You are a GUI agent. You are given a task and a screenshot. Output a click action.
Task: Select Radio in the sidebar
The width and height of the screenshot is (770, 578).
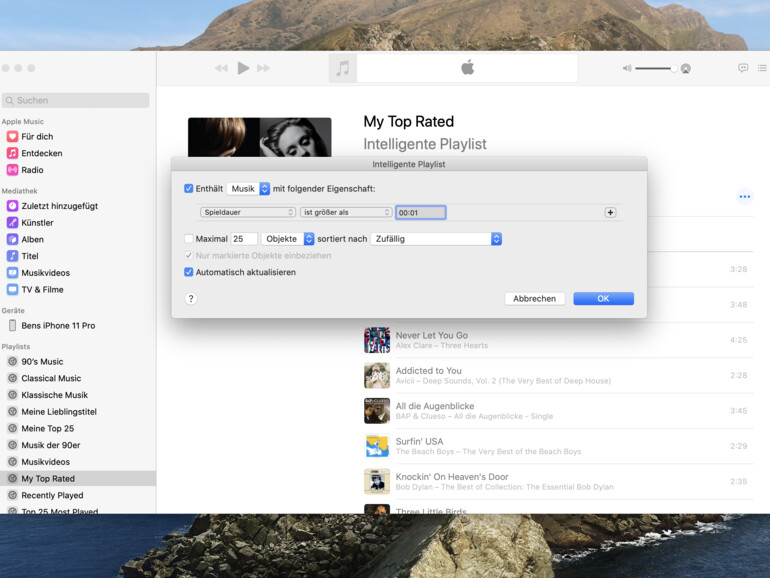(x=32, y=170)
